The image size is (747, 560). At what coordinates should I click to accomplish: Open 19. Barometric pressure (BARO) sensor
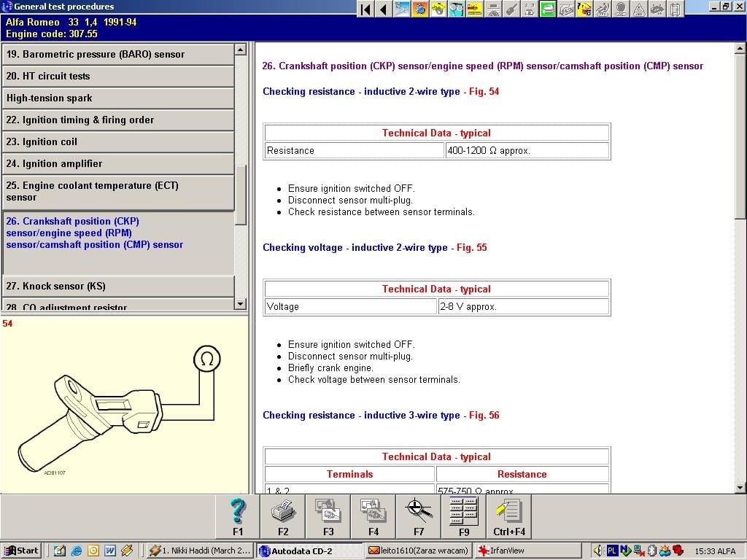coord(118,54)
